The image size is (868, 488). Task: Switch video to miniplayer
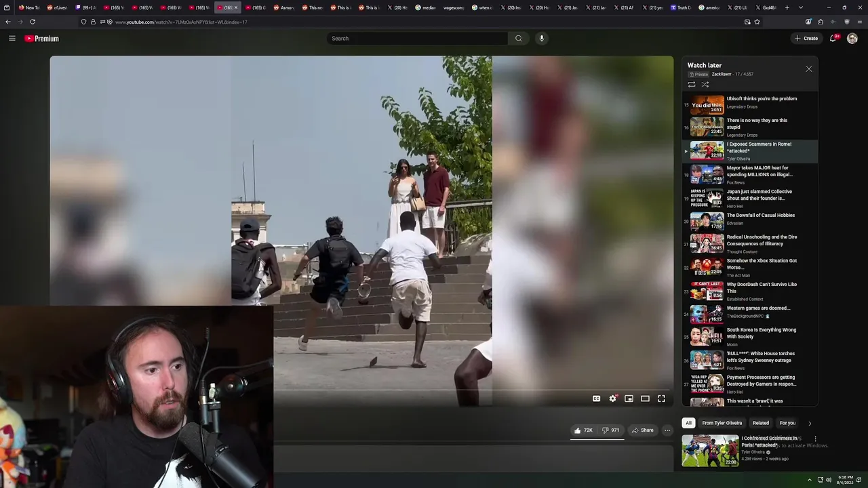pos(629,399)
